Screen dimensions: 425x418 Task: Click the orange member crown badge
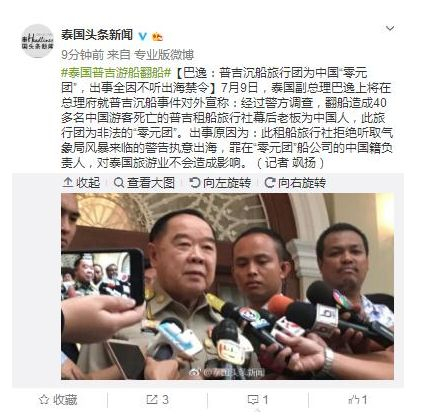(157, 36)
